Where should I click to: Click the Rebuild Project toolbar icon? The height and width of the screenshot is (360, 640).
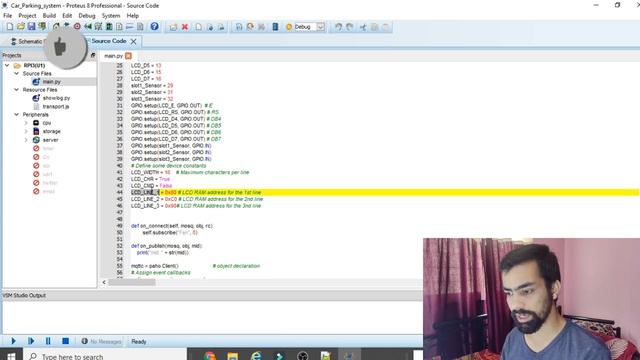(x=250, y=27)
